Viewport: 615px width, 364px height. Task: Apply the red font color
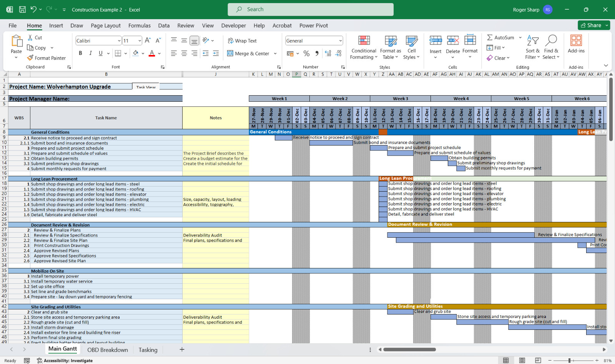click(x=152, y=53)
